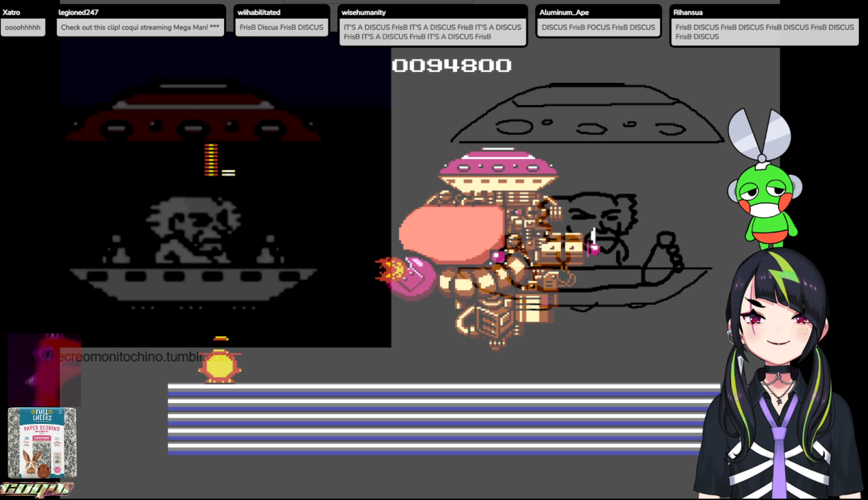The image size is (868, 500).
Task: Click the Full Cheeks paper bedding image
Action: click(x=42, y=443)
